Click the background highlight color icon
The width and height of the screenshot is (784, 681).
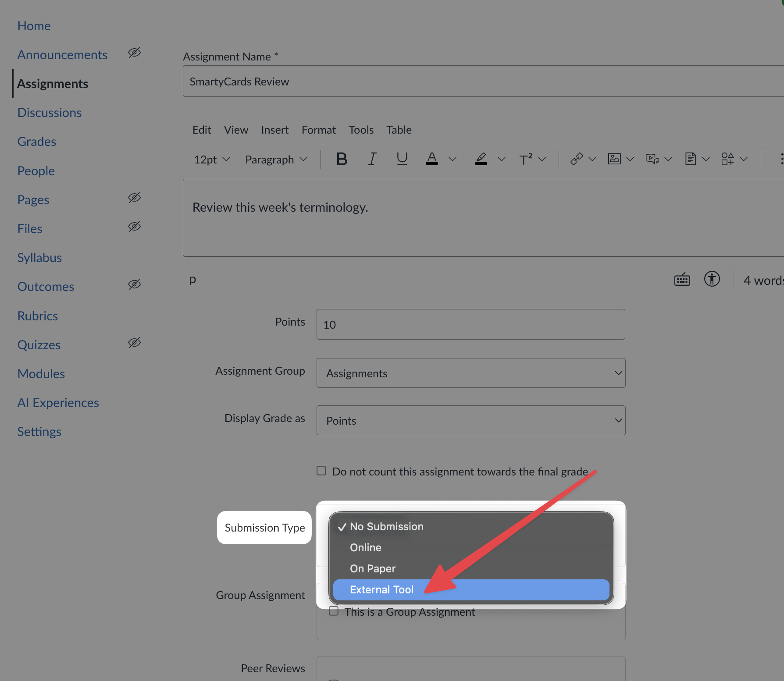click(x=481, y=159)
